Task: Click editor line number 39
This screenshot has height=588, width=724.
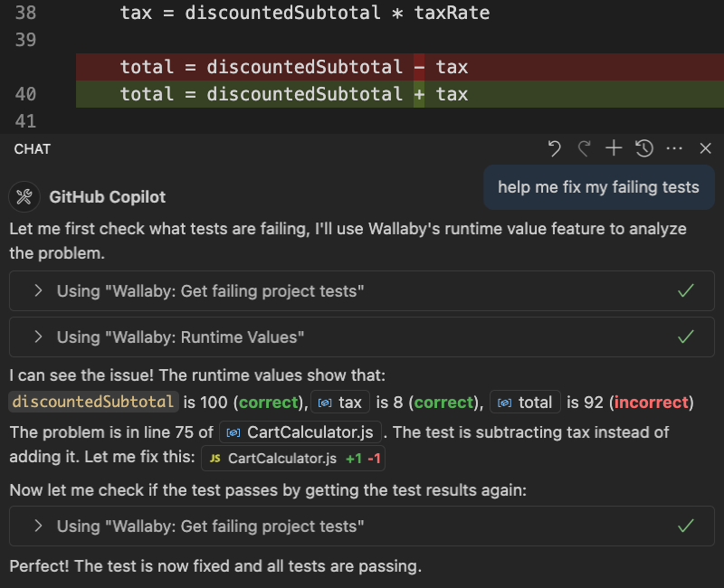Action: [25, 40]
